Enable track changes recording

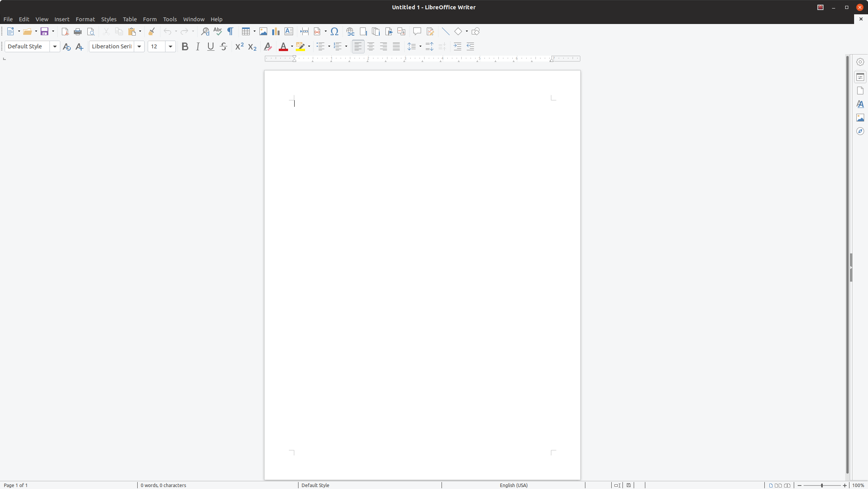coord(430,31)
